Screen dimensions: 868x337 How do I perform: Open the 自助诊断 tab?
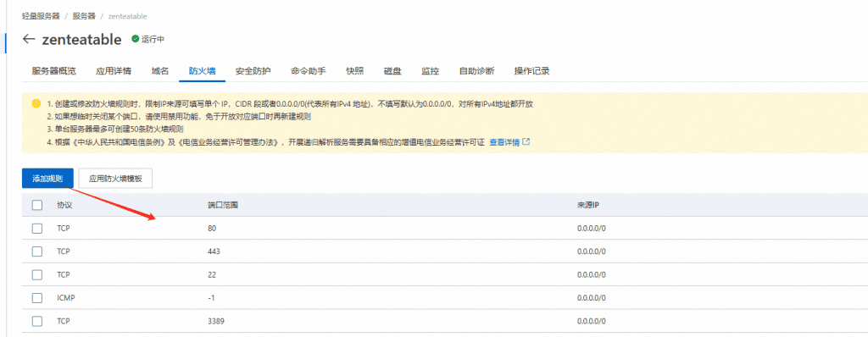[476, 71]
